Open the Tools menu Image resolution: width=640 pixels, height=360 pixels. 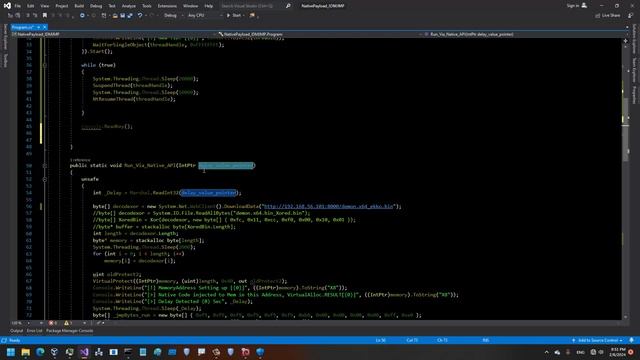click(x=147, y=6)
